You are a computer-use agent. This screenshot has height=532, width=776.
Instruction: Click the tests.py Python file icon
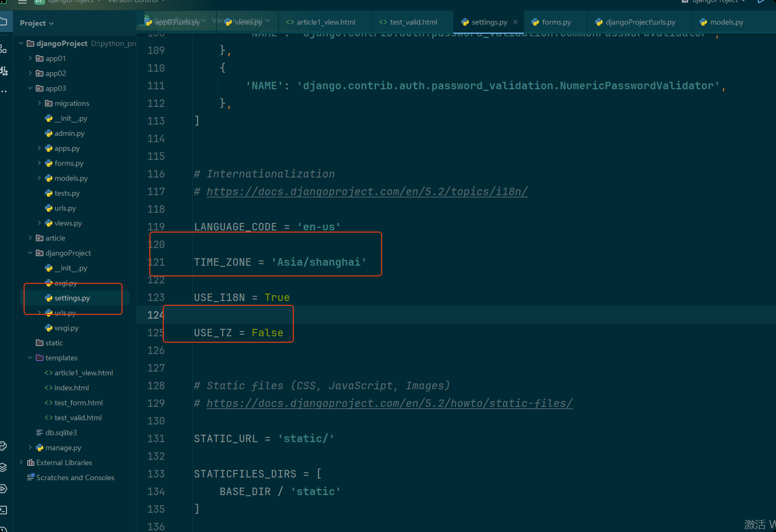49,193
